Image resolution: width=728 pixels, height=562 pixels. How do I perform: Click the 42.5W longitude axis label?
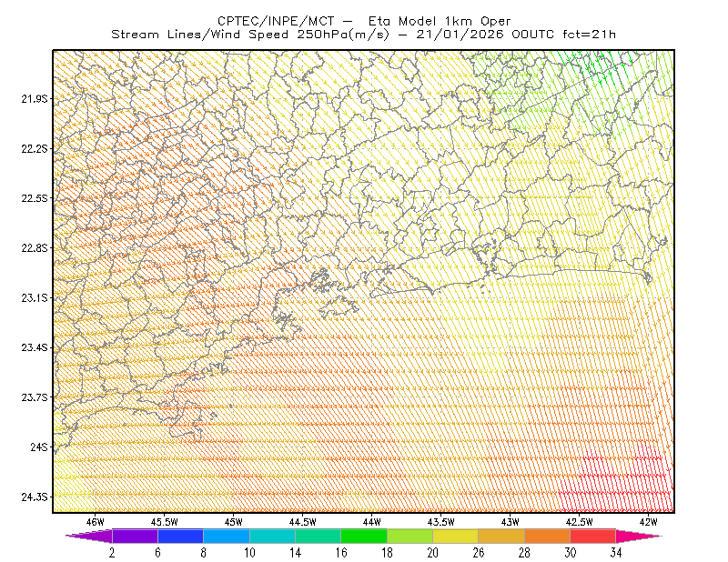pos(579,522)
